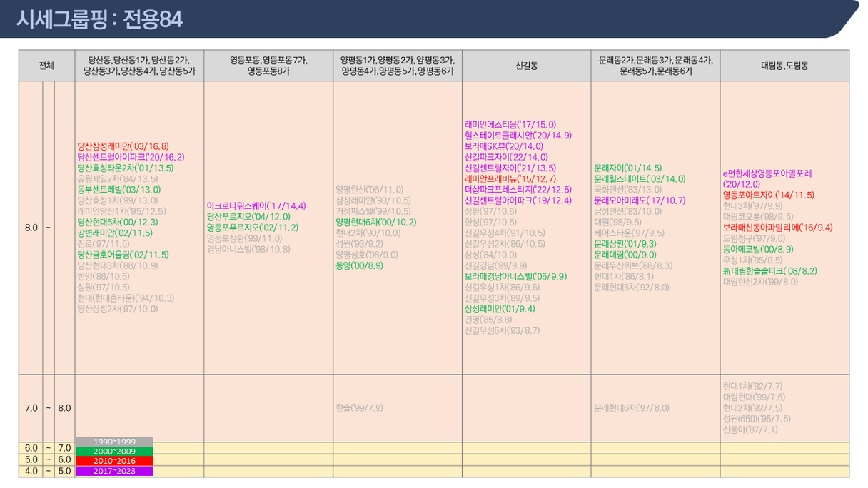This screenshot has width=868, height=488.
Task: Select 신길센트럴아이파크('19/12.4) entry
Action: click(518, 200)
